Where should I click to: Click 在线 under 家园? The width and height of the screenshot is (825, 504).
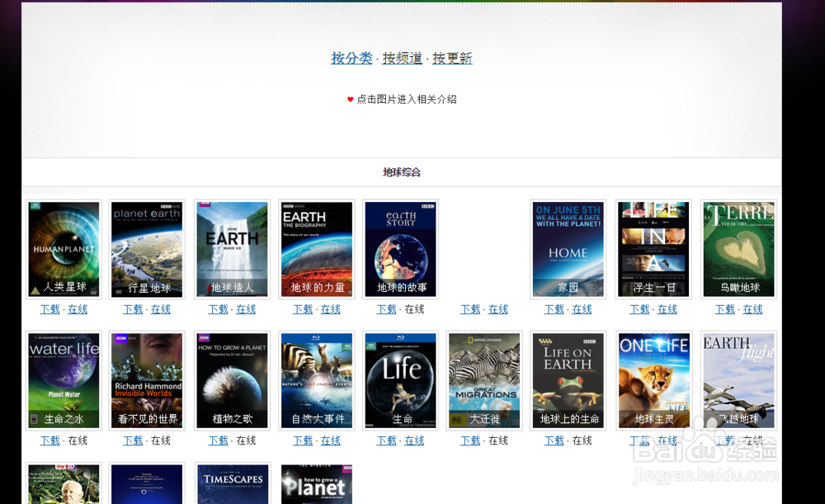click(x=582, y=309)
